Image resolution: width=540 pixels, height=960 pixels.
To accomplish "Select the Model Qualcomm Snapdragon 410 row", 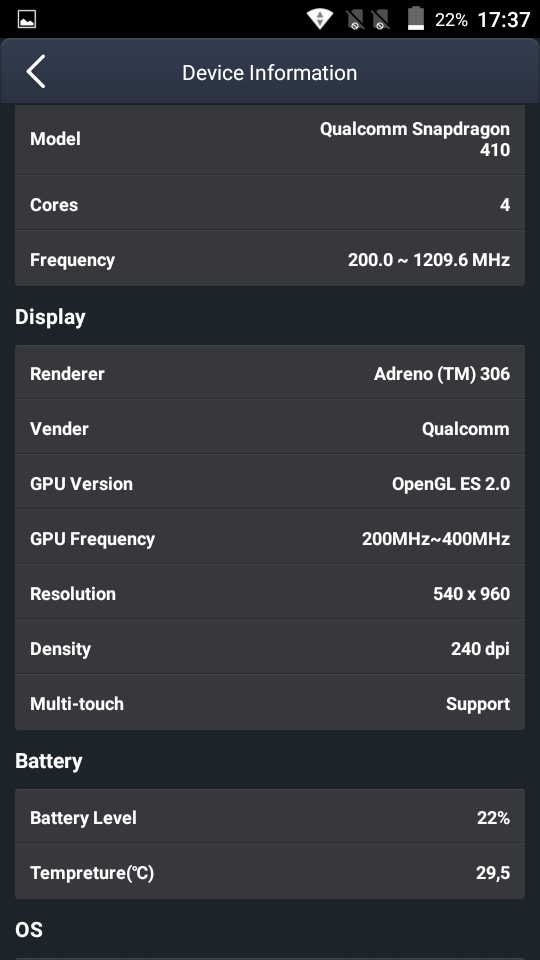I will tap(270, 140).
